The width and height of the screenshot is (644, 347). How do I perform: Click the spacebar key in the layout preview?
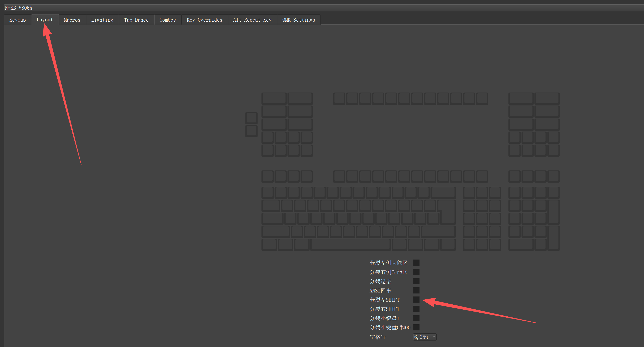tap(350, 245)
